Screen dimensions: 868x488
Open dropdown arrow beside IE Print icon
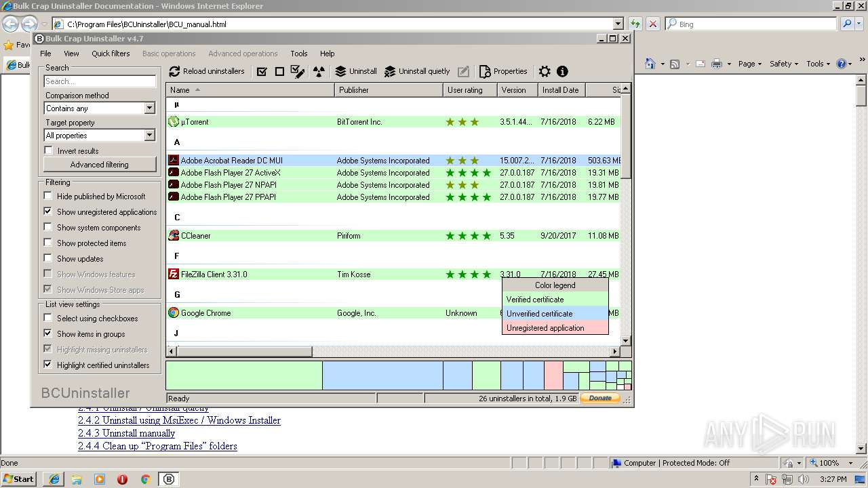(x=729, y=64)
